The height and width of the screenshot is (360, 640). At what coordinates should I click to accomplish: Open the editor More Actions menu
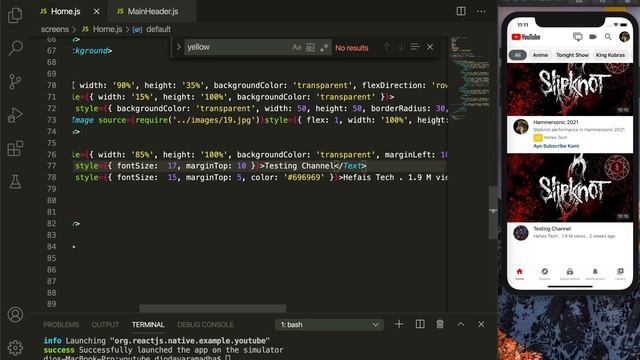point(481,11)
